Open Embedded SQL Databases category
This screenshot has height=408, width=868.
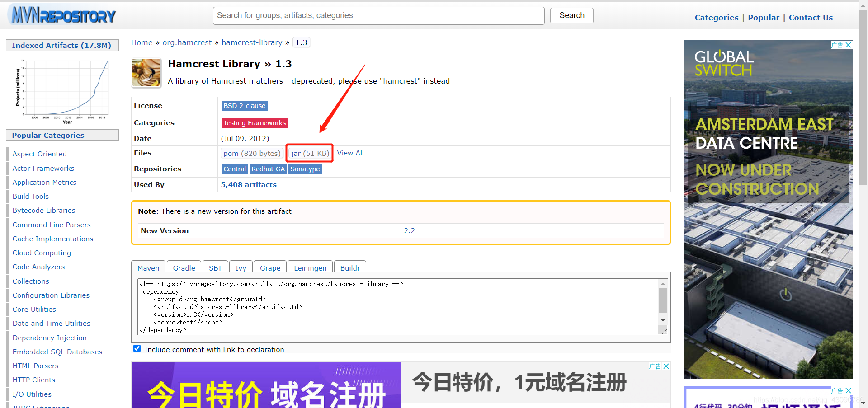point(57,352)
